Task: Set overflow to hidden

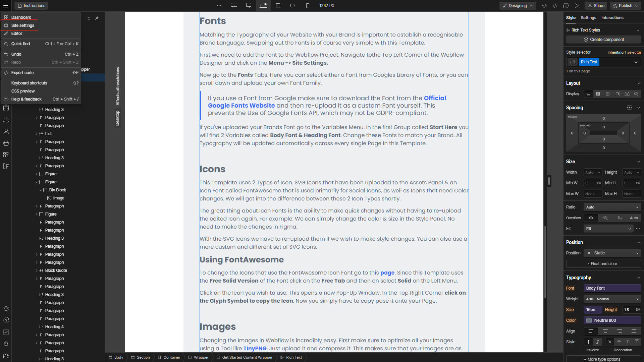Action: pyautogui.click(x=605, y=218)
